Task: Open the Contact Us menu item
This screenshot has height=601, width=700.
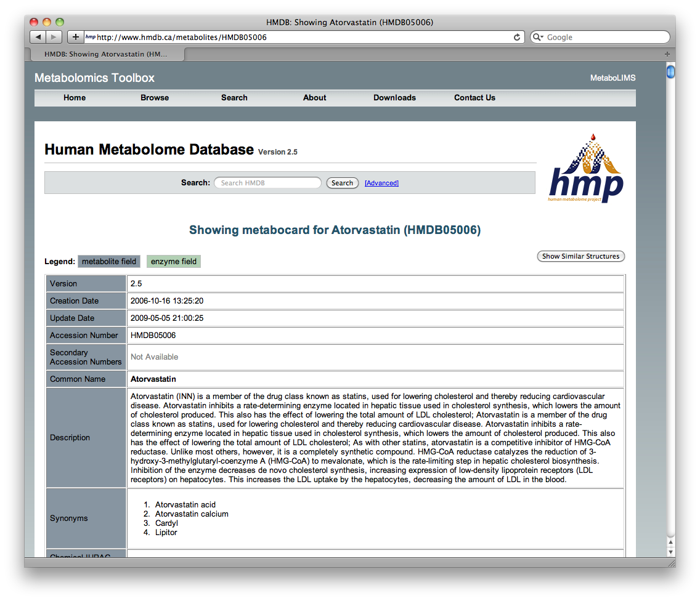Action: click(474, 98)
